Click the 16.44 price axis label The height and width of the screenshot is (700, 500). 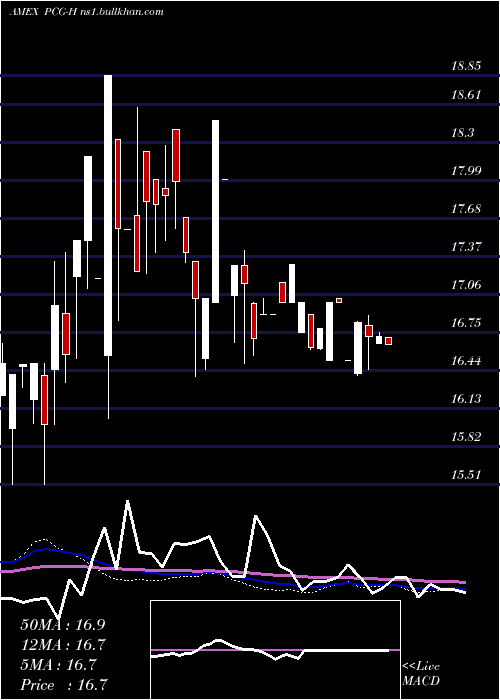point(466,360)
